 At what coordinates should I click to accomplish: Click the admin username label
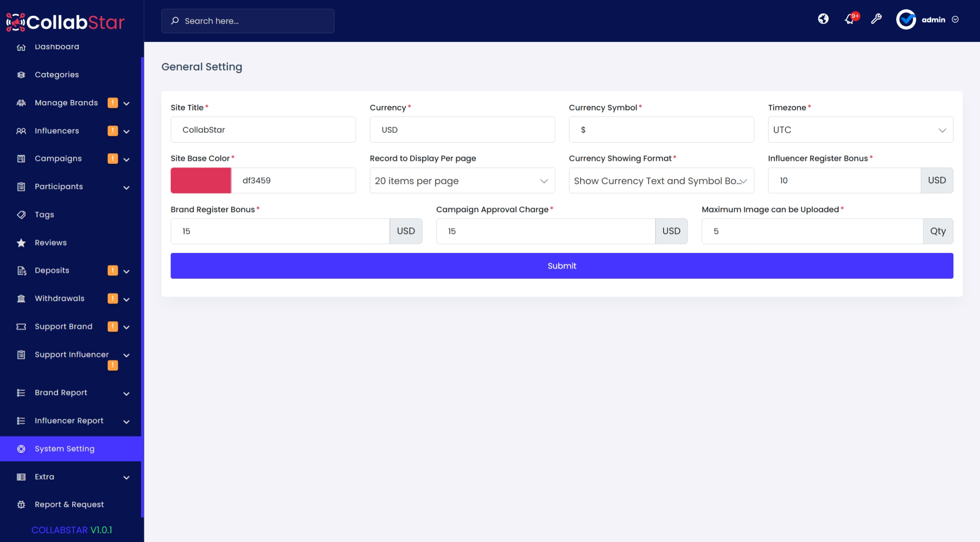933,19
